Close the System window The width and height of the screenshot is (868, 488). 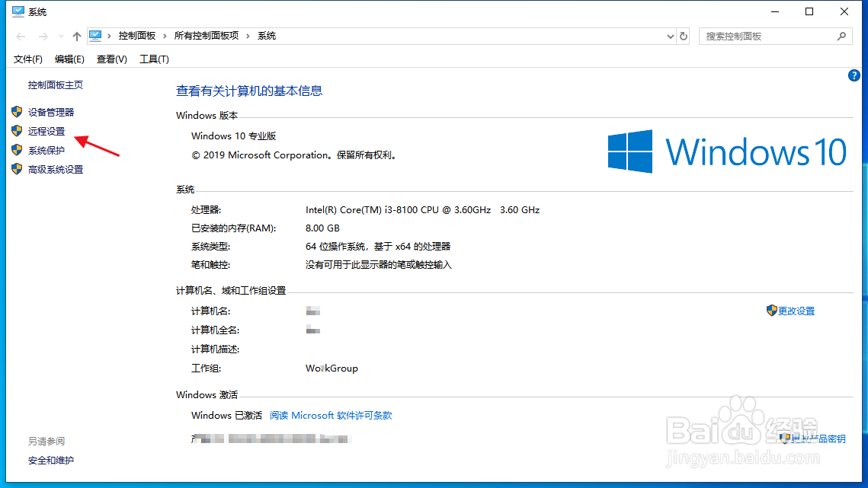(844, 11)
